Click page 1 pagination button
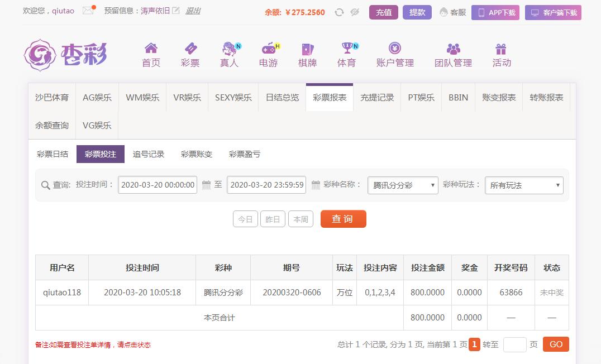The image size is (601, 364). (475, 344)
